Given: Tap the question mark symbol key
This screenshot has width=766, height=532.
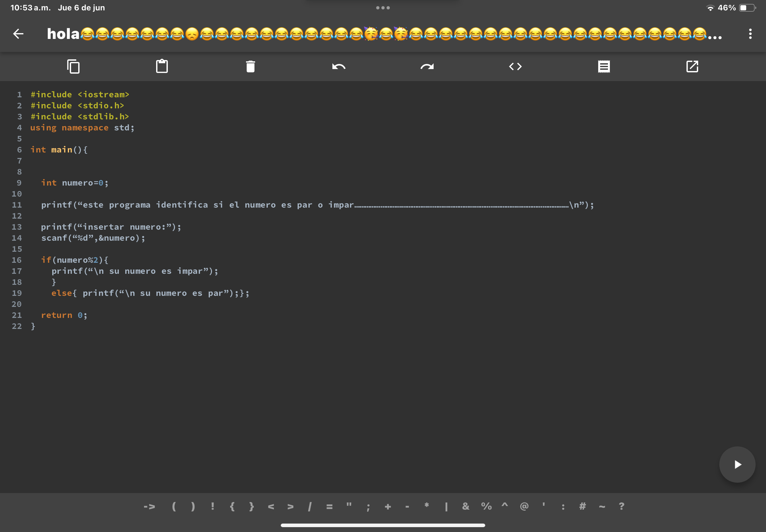Looking at the screenshot, I should tap(621, 507).
